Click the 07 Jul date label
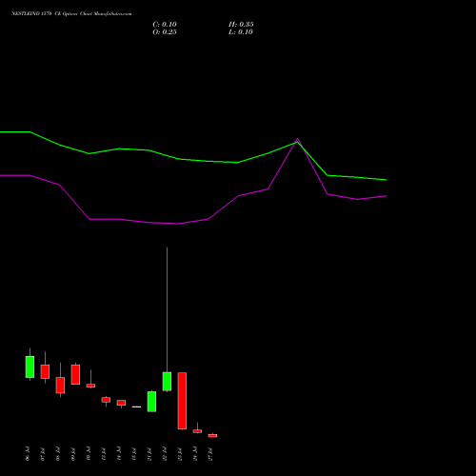476x476 pixels. tap(43, 454)
